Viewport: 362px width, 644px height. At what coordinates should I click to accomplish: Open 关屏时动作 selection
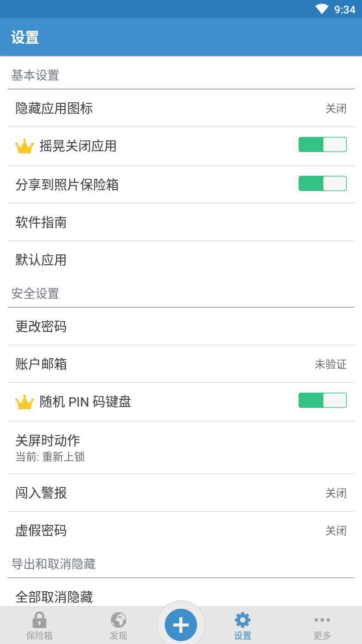click(x=181, y=448)
